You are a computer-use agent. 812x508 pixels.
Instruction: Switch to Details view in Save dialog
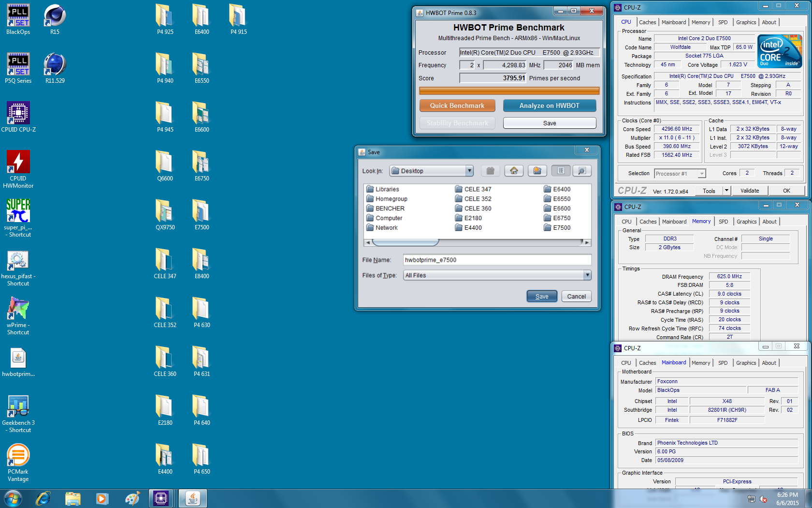(x=582, y=171)
